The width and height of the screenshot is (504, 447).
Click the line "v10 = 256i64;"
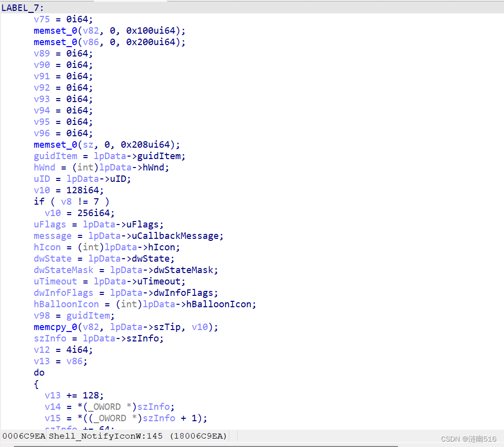(79, 214)
